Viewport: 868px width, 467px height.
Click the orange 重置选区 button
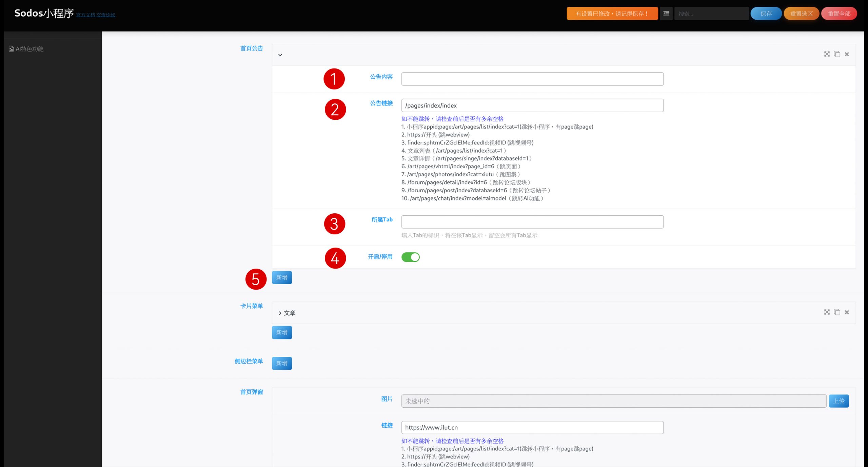[801, 14]
